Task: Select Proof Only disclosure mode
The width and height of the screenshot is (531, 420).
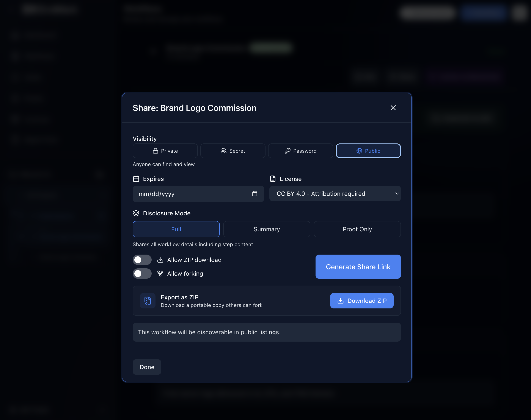Action: 357,229
